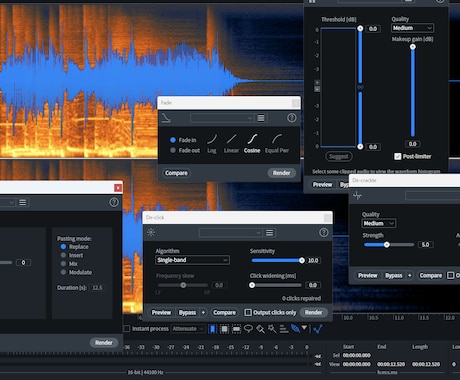This screenshot has height=380, width=460.
Task: Select the lasso selection tool
Action: [x=248, y=329]
